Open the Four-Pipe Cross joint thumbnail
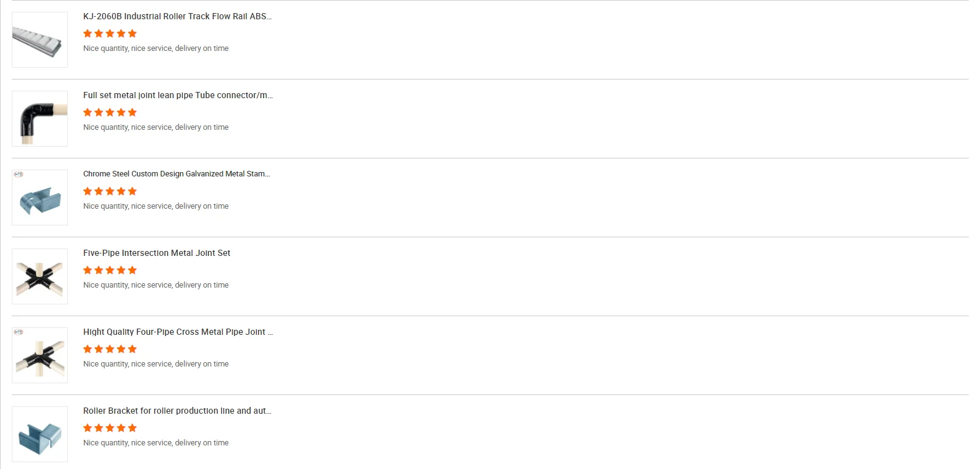The height and width of the screenshot is (469, 980). (40, 355)
